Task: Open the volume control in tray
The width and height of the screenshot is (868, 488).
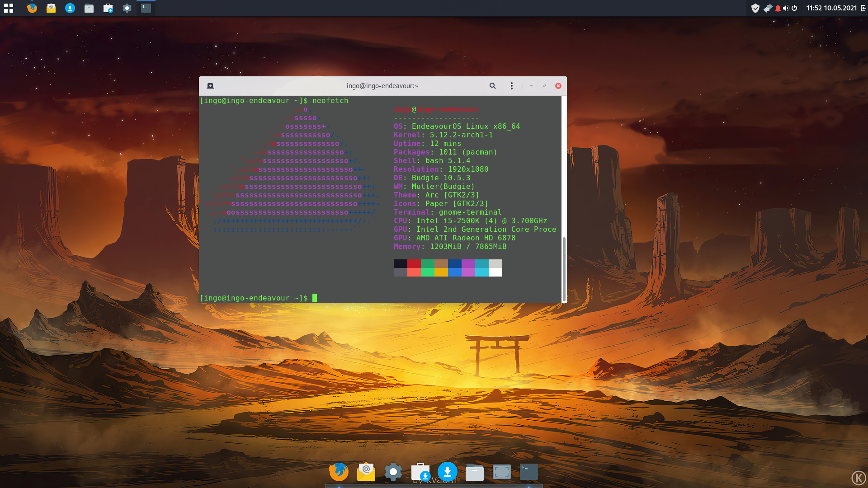Action: pyautogui.click(x=786, y=8)
